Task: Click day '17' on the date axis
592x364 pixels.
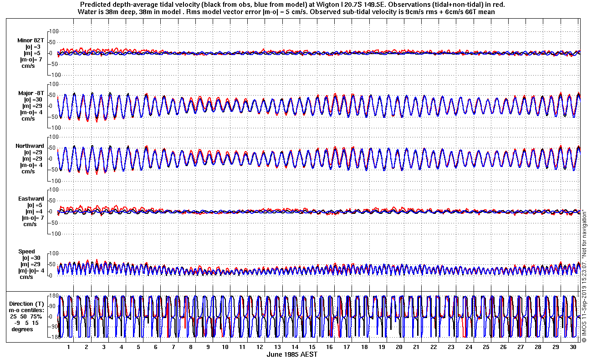Action: [x=347, y=347]
